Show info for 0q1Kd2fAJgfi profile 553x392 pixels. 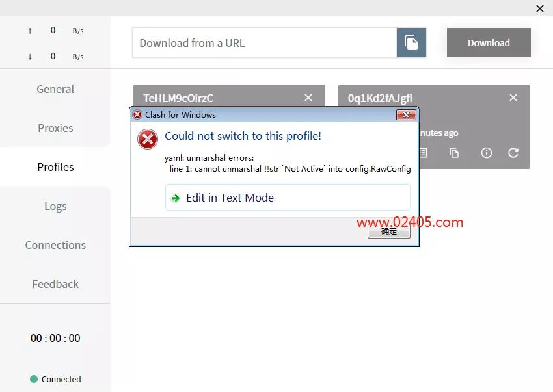[x=487, y=153]
